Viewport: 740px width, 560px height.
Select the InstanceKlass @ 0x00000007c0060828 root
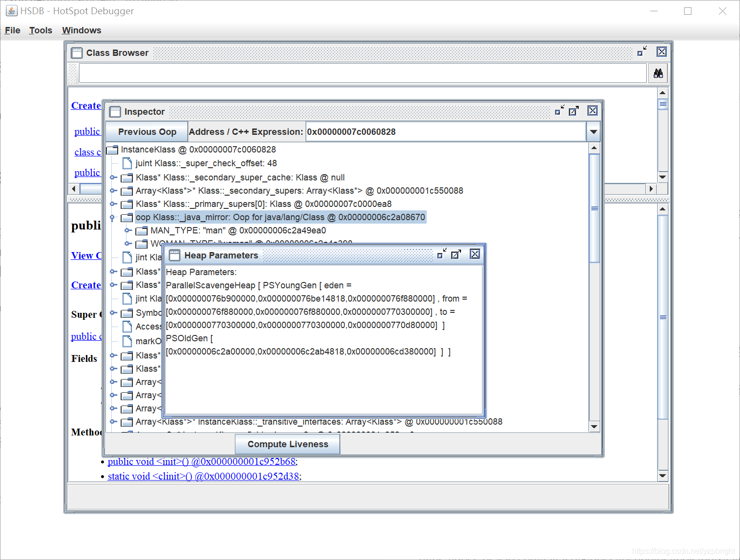pos(198,150)
